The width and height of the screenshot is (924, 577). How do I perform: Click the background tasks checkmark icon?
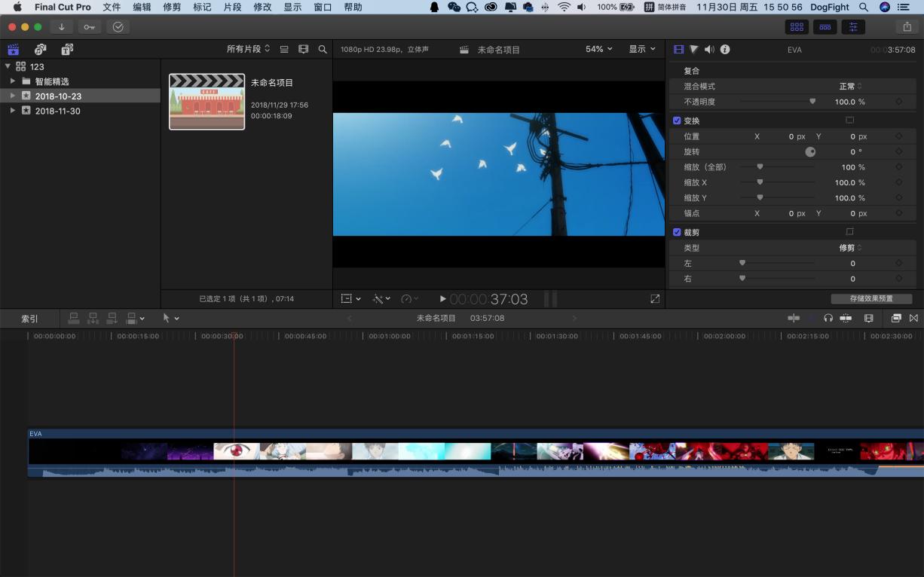point(118,27)
